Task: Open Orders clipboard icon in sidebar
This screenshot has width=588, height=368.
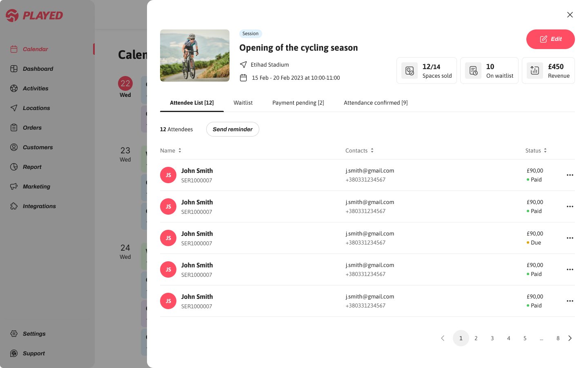Action: tap(14, 128)
